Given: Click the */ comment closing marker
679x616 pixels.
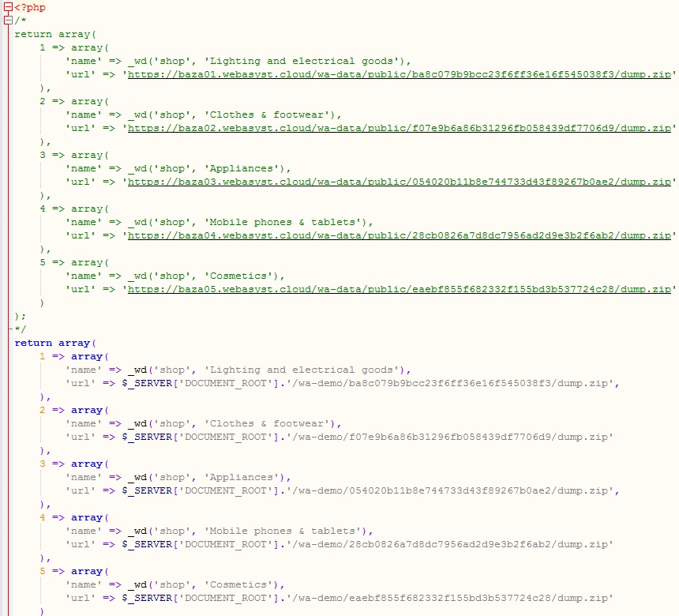Looking at the screenshot, I should coord(21,329).
